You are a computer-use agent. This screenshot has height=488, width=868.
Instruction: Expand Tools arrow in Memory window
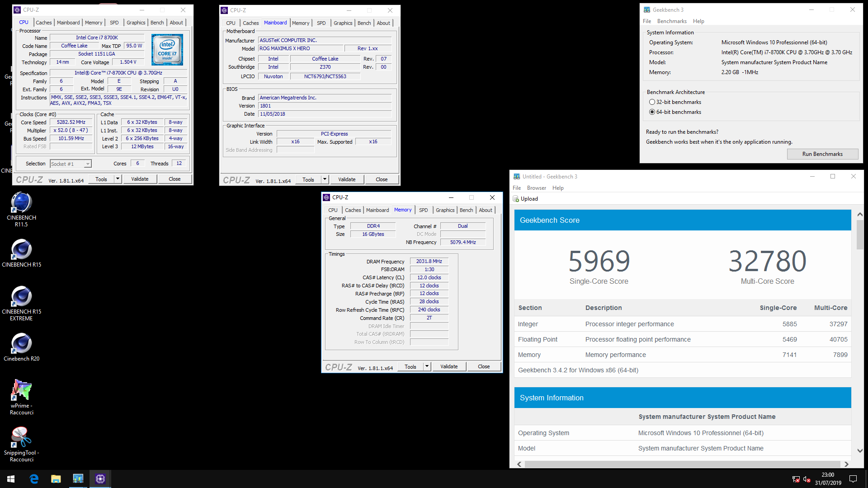click(427, 366)
